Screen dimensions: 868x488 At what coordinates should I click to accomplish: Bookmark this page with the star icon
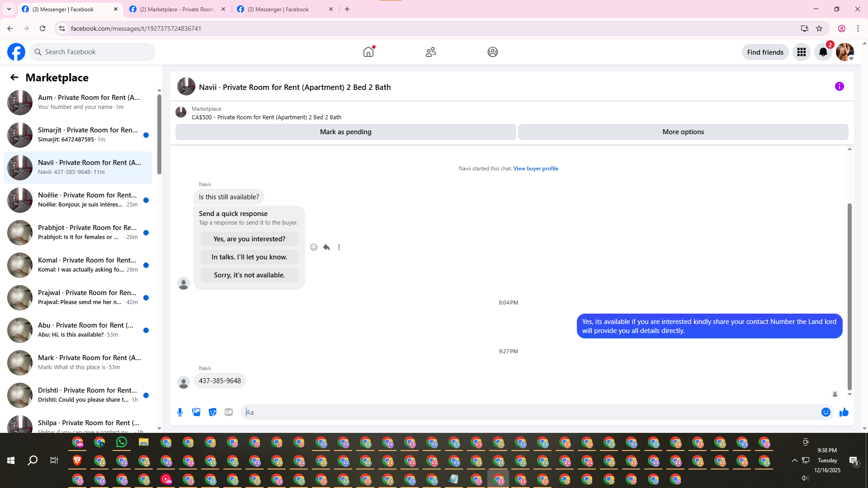coord(819,28)
